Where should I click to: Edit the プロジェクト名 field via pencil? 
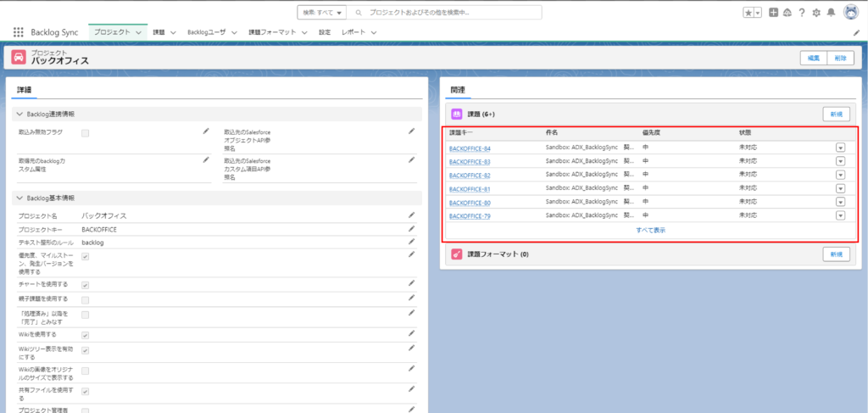(411, 215)
